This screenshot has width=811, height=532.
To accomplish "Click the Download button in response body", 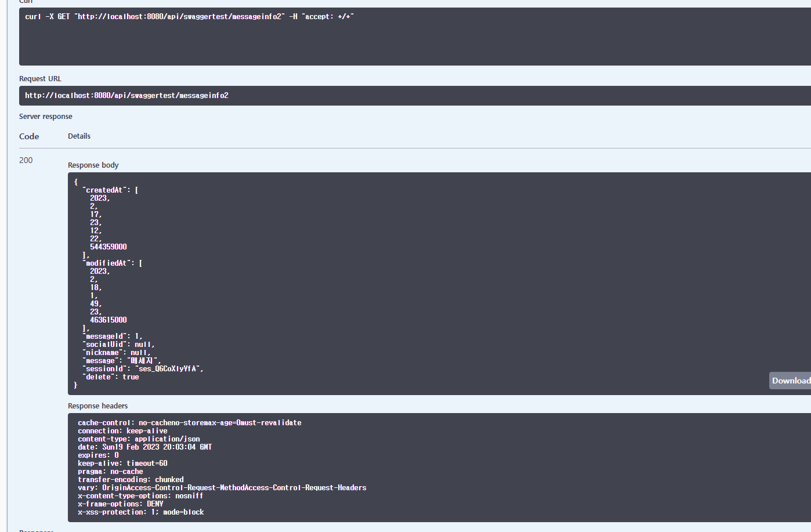I will tap(790, 381).
